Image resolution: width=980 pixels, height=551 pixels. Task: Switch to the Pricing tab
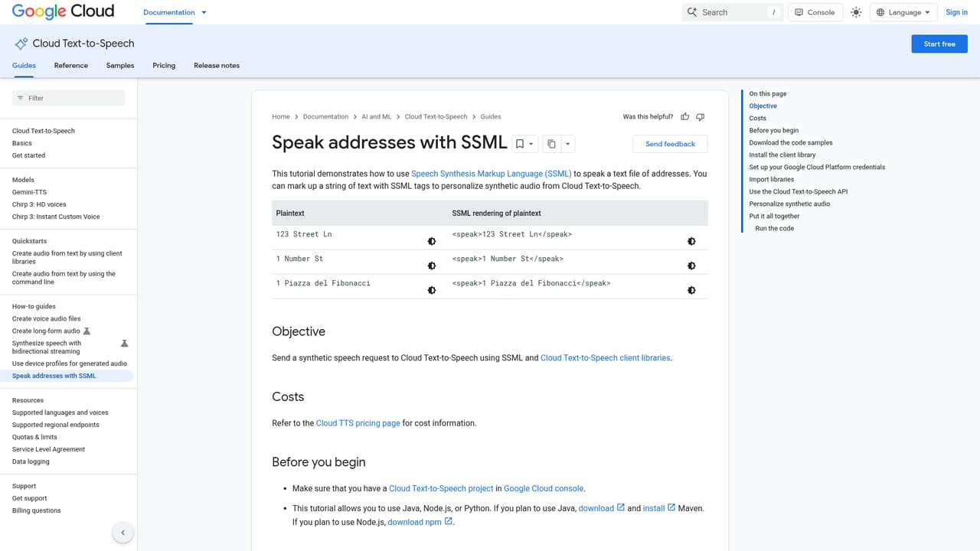point(164,66)
